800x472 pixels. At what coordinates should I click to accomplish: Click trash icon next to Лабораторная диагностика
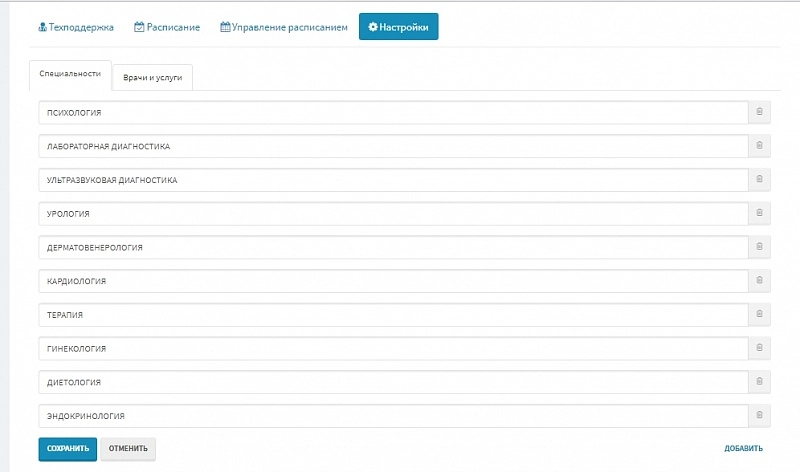[x=759, y=146]
